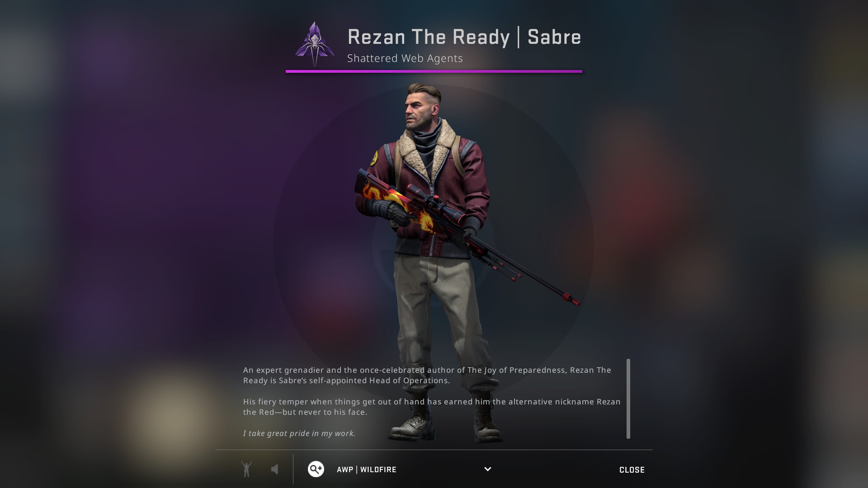868x488 pixels.
Task: Click the quote "I take great pride in my work."
Action: point(299,433)
